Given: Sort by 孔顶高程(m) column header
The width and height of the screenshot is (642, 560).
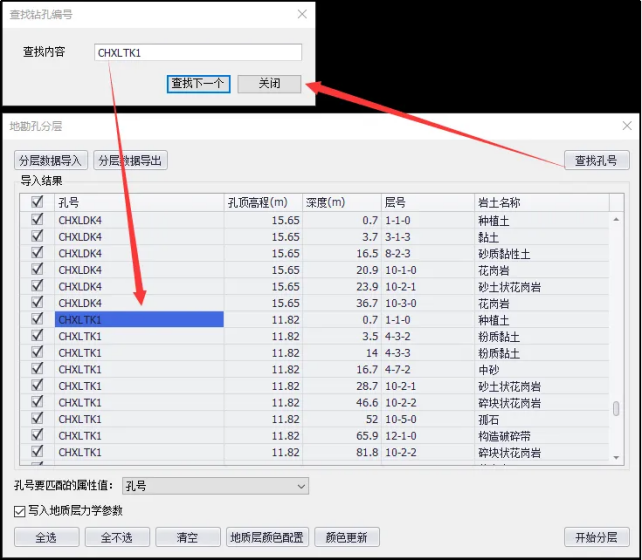Looking at the screenshot, I should point(263,203).
